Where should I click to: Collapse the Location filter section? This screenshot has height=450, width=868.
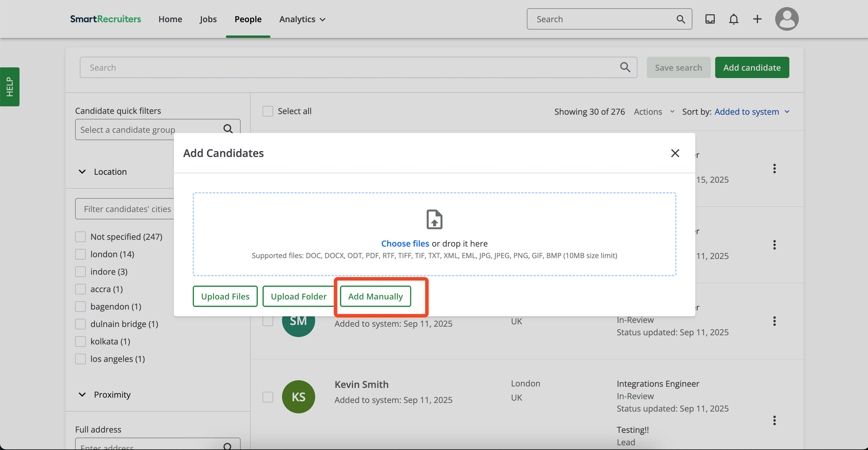[x=82, y=171]
